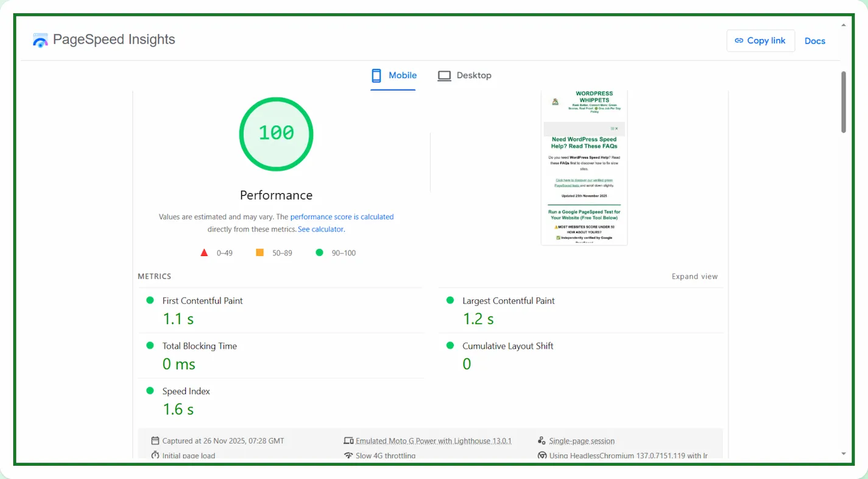Open the 'performance score is calculated' link

point(342,217)
